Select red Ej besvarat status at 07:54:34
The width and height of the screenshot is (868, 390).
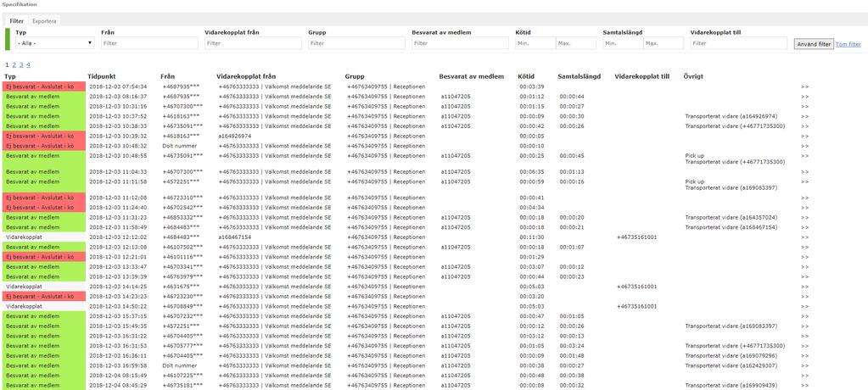coord(44,86)
